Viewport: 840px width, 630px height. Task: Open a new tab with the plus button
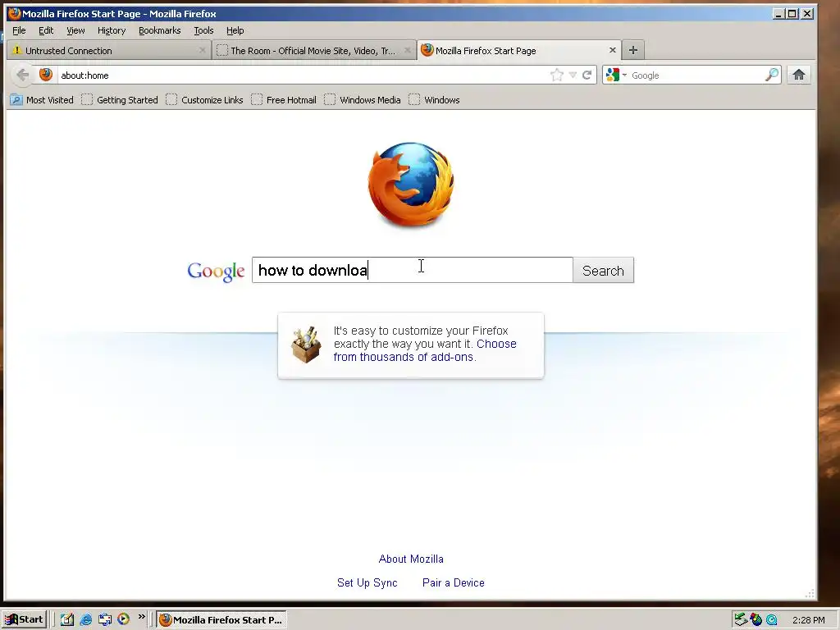point(633,50)
